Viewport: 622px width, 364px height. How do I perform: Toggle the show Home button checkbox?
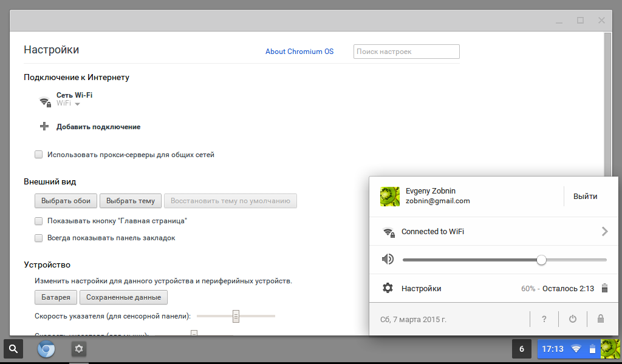tap(39, 221)
